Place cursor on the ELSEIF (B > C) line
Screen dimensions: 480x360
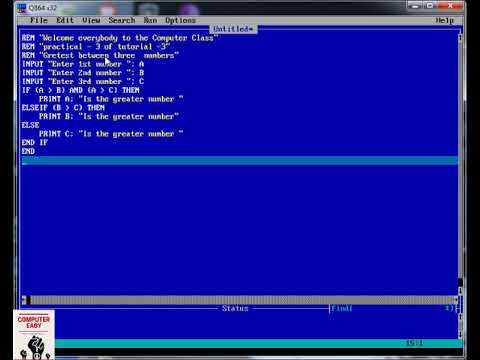tap(63, 108)
